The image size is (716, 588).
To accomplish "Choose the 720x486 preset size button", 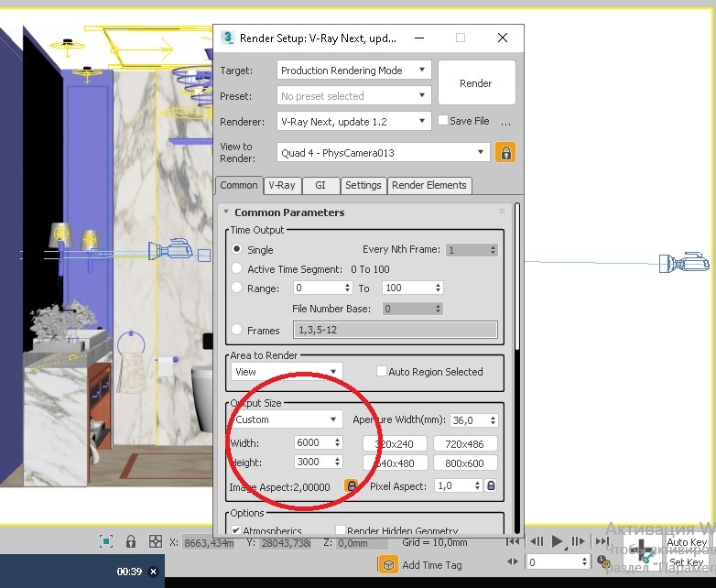I will pyautogui.click(x=465, y=443).
